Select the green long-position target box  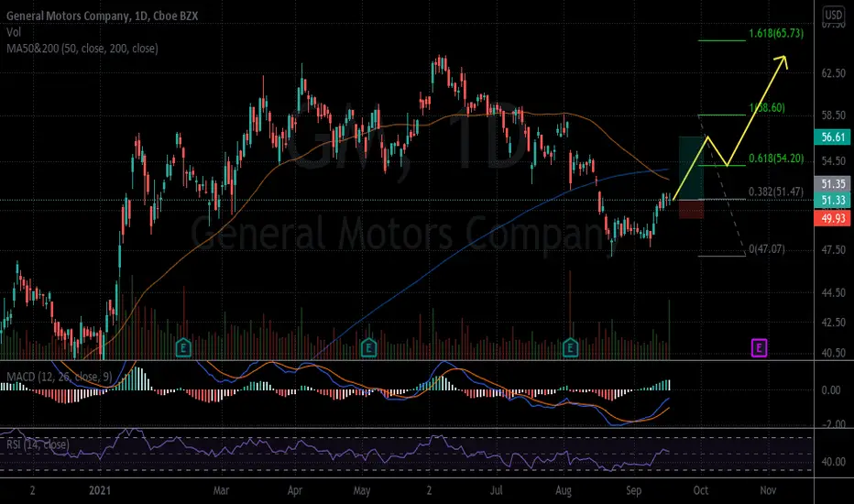pos(691,168)
